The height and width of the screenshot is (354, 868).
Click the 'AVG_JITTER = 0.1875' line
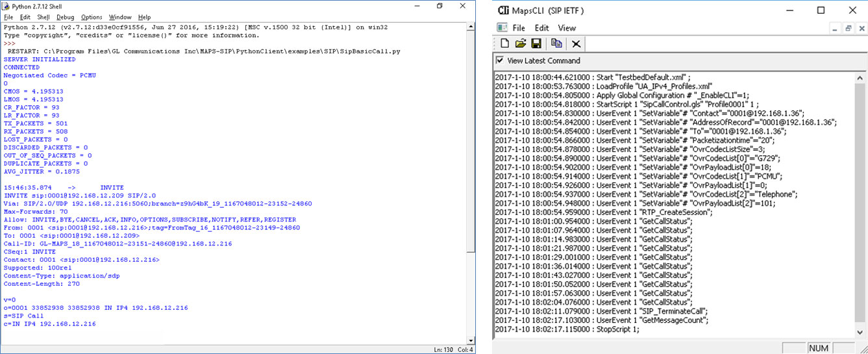(x=42, y=171)
